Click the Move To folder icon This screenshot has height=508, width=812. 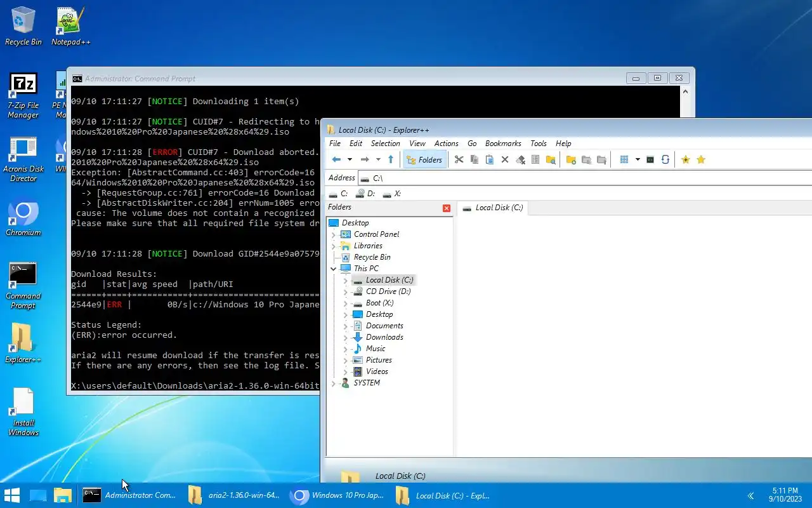pyautogui.click(x=601, y=159)
